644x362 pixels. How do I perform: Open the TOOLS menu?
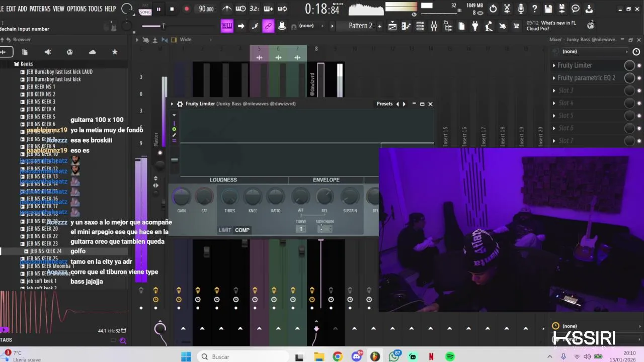95,9
